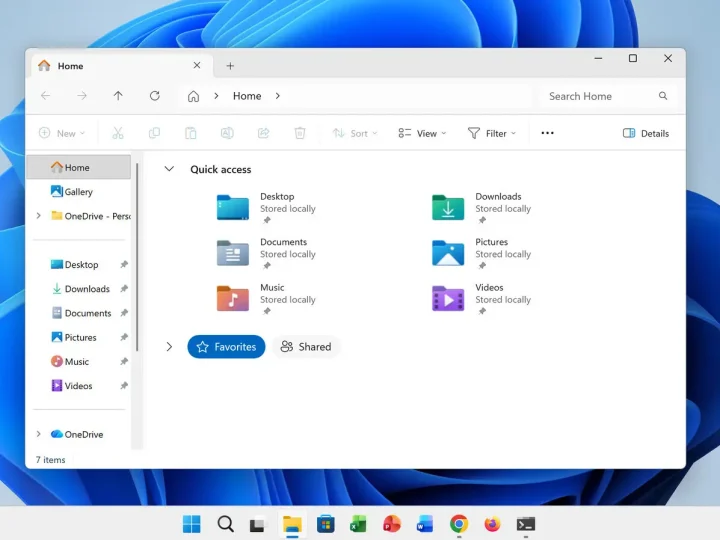720x540 pixels.
Task: Expand OneDrive - Personal tree node
Action: [39, 215]
